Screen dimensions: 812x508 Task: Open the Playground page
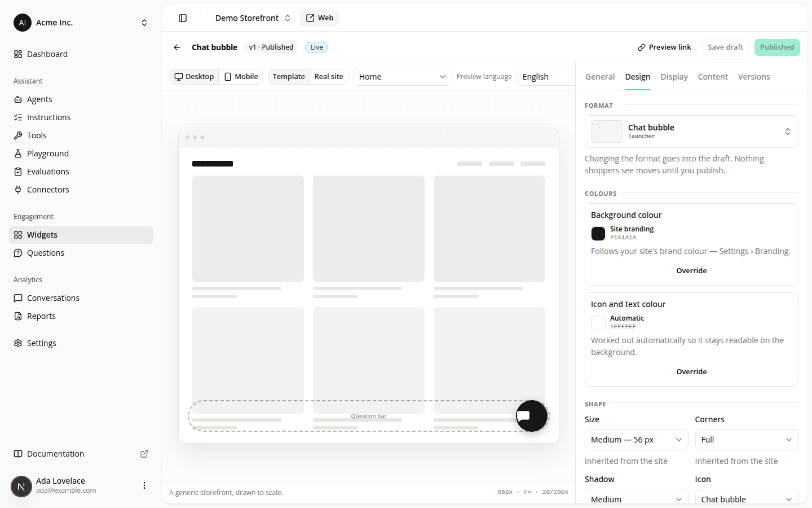click(81, 154)
